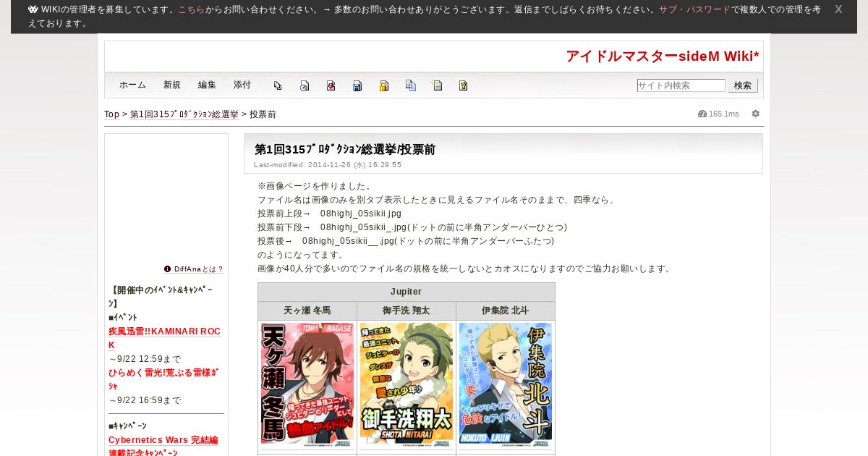This screenshot has height=456, width=868.
Task: Click the page heading 第1回315プロダクション総選挙/投票前
Action: click(x=345, y=149)
